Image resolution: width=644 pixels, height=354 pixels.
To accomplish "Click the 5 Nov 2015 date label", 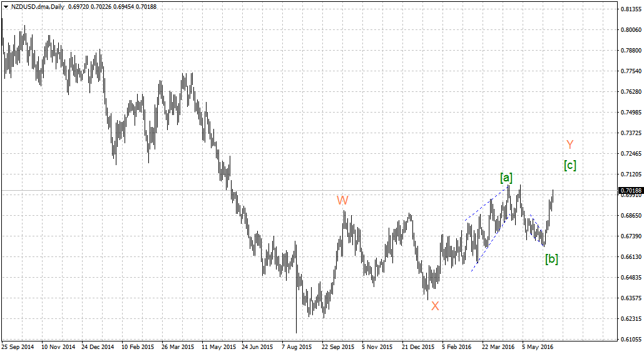I will click(378, 347).
